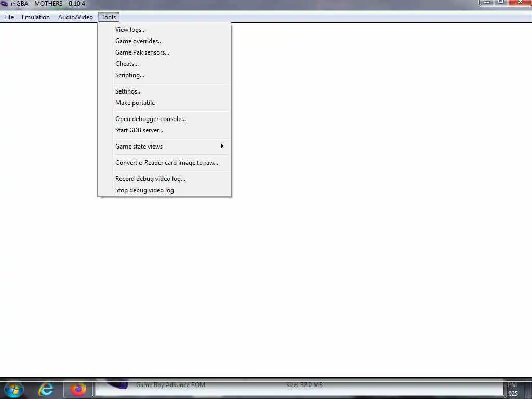Close the open Tools menu

click(x=109, y=17)
